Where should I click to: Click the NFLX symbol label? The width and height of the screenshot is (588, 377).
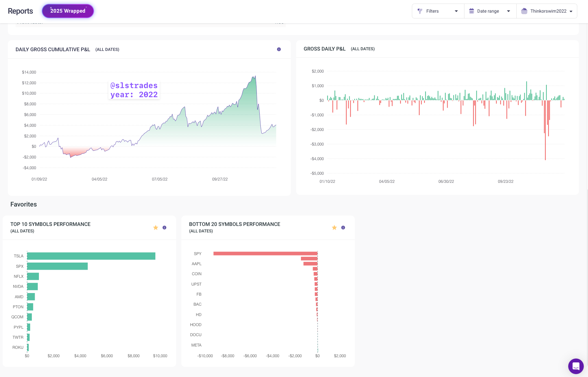click(x=18, y=277)
